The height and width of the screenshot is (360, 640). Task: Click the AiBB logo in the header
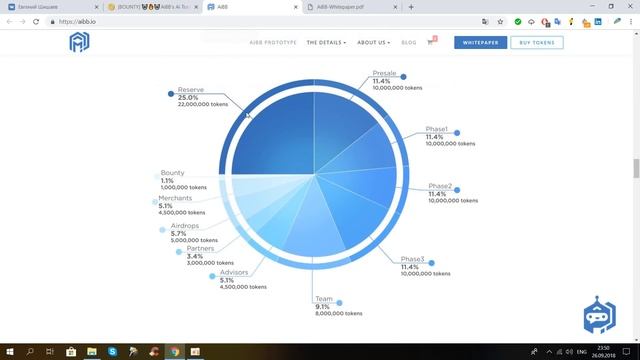pos(79,42)
